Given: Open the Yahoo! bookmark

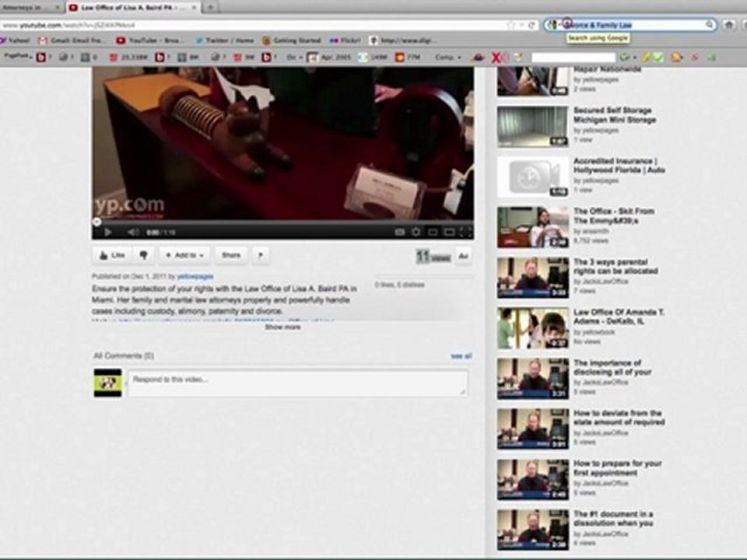Looking at the screenshot, I should (x=15, y=40).
